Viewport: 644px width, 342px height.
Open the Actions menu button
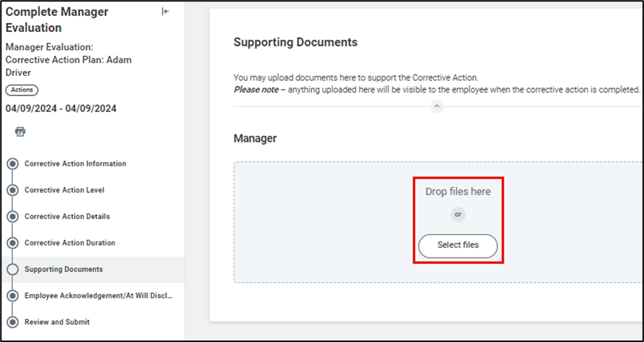(x=22, y=90)
